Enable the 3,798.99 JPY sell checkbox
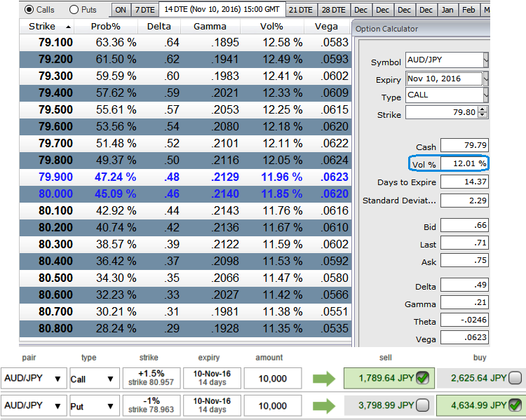 422,406
